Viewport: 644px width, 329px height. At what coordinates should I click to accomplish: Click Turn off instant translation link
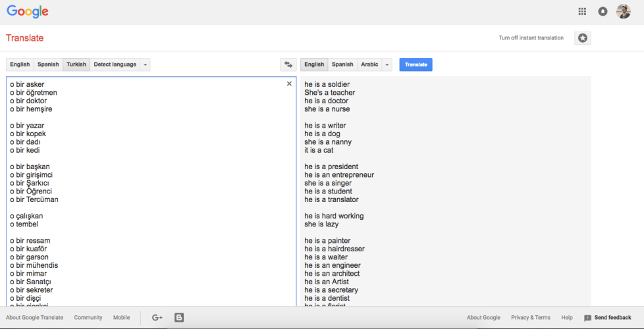pos(531,38)
